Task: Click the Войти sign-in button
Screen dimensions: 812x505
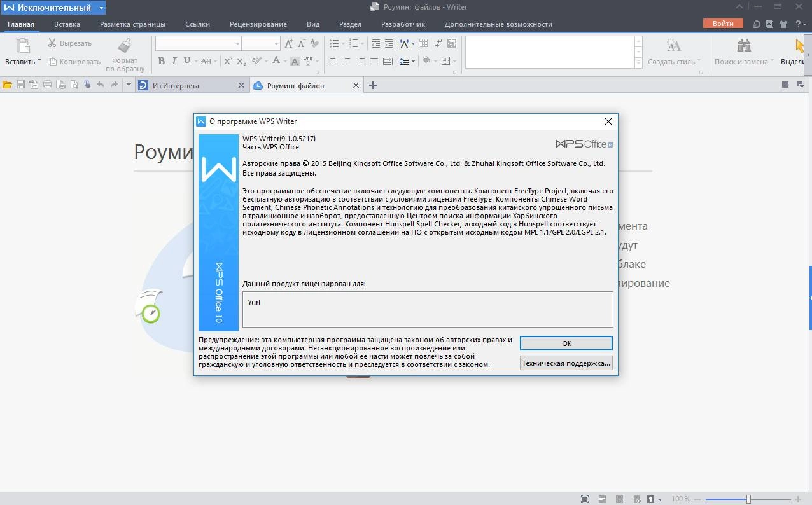Action: coord(723,24)
